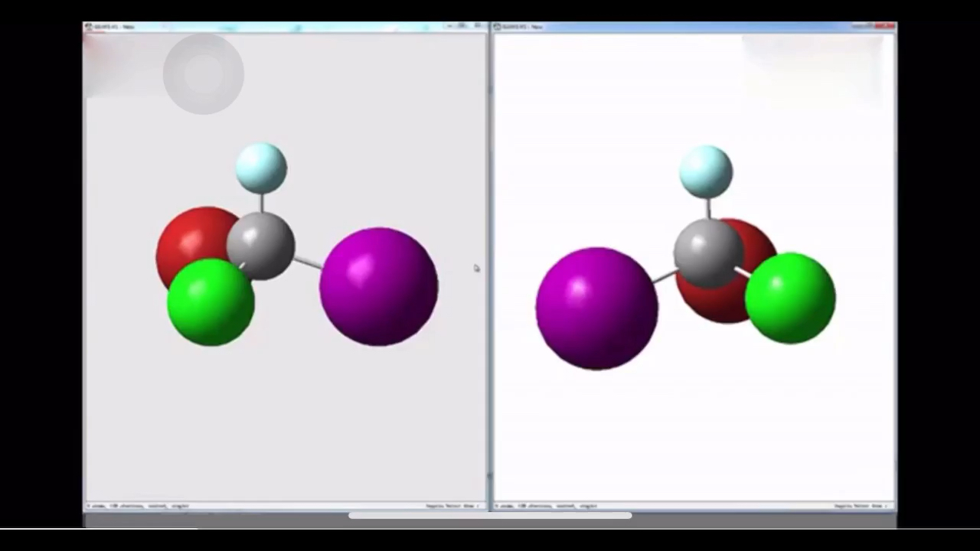This screenshot has height=551, width=980.
Task: Select the light blue fluorine atom in right window
Action: click(706, 172)
